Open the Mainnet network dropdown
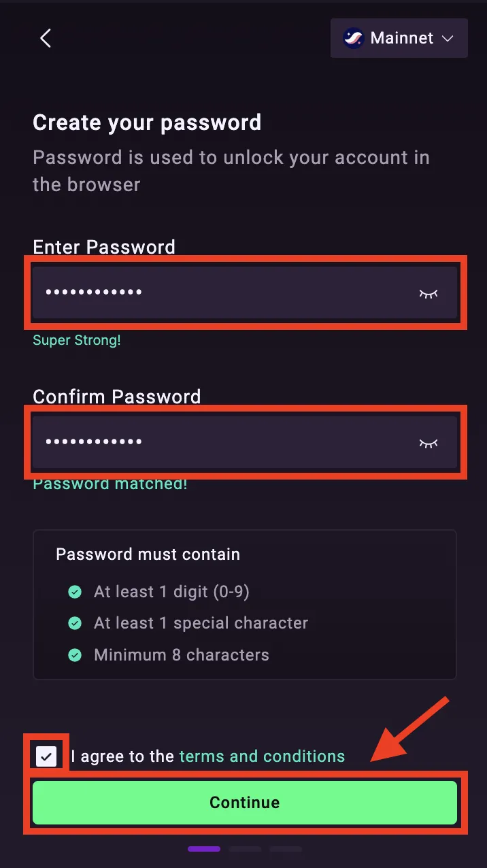This screenshot has width=487, height=868. pos(399,38)
